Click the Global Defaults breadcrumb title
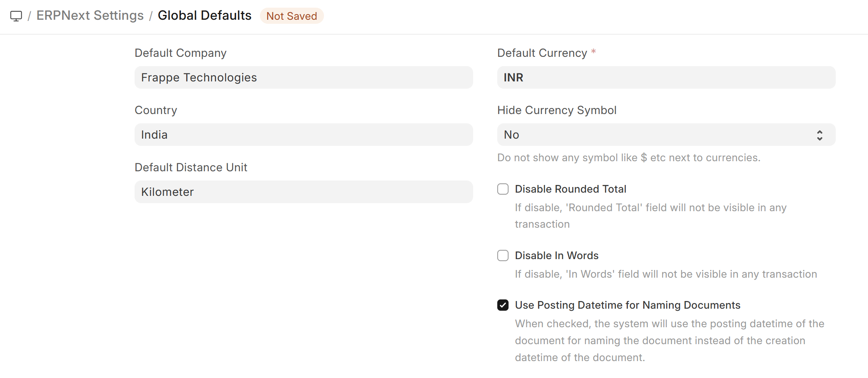 pyautogui.click(x=204, y=15)
